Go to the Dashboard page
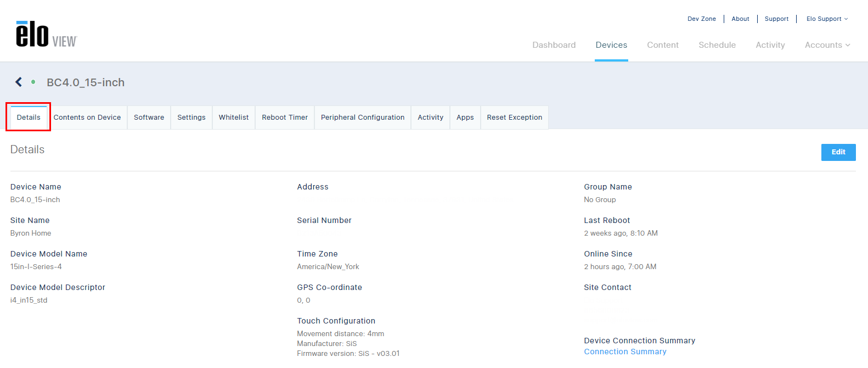 pos(554,45)
